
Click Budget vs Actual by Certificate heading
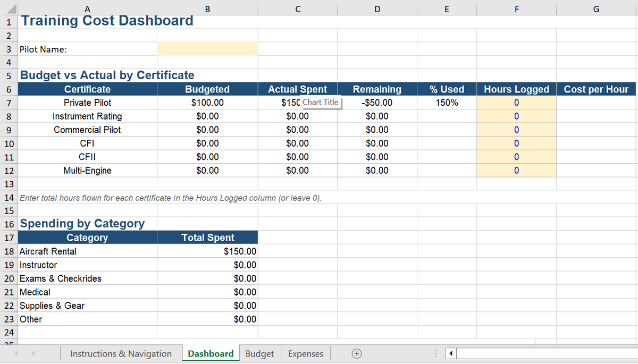coord(107,75)
